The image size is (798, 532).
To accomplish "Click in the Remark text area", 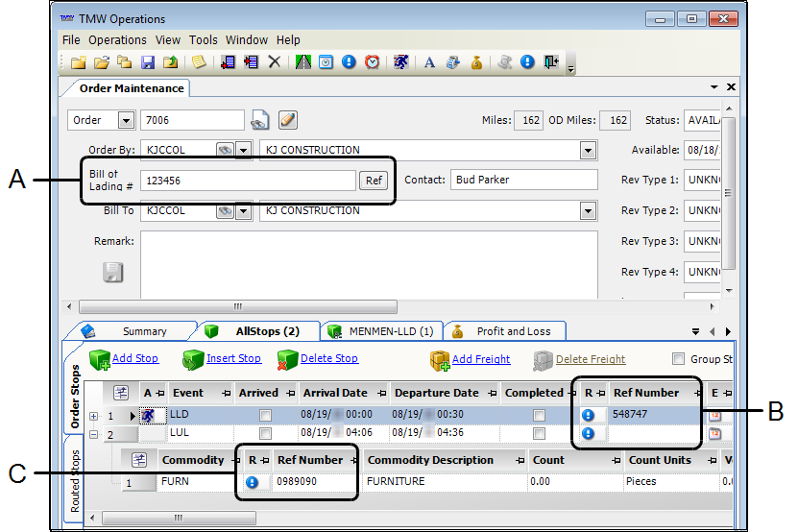I will (x=369, y=265).
